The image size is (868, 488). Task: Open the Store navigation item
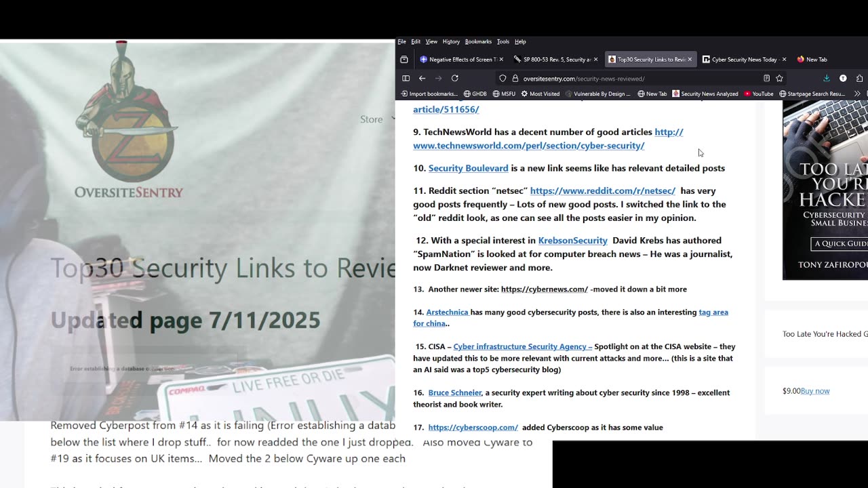tap(372, 119)
